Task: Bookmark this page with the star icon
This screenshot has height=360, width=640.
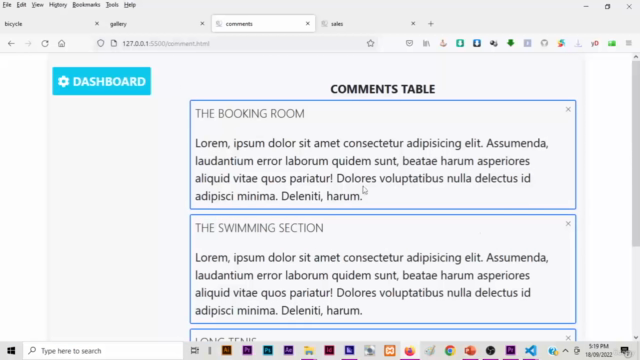Action: click(x=370, y=43)
